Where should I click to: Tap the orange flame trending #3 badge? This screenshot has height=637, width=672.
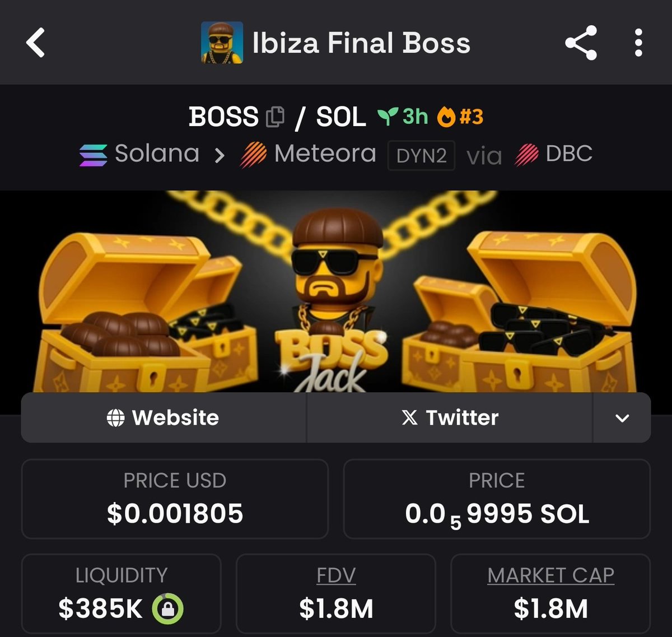(460, 117)
